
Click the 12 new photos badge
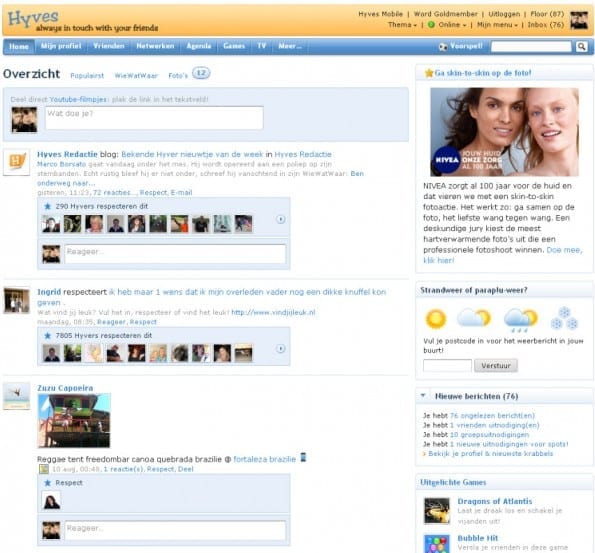point(201,73)
